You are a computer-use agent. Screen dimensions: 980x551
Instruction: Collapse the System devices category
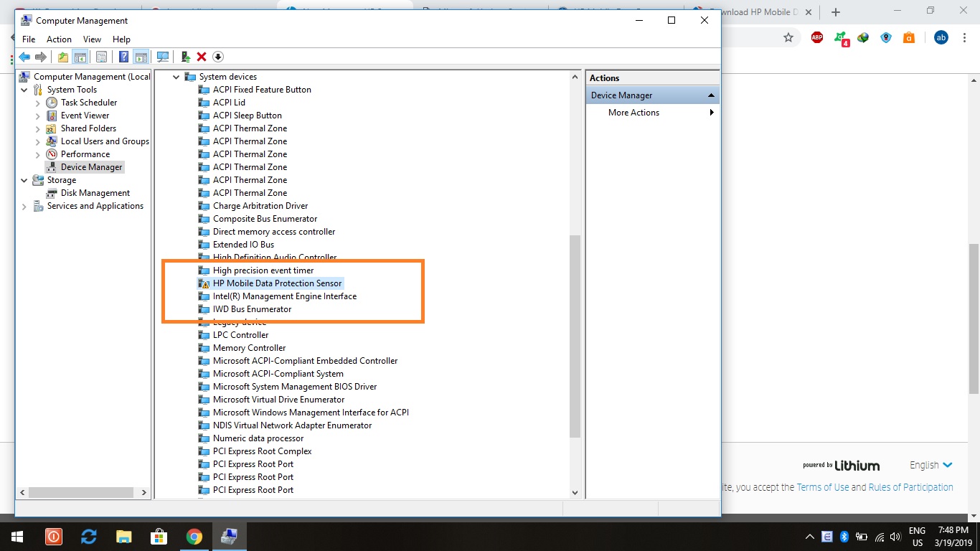[176, 77]
